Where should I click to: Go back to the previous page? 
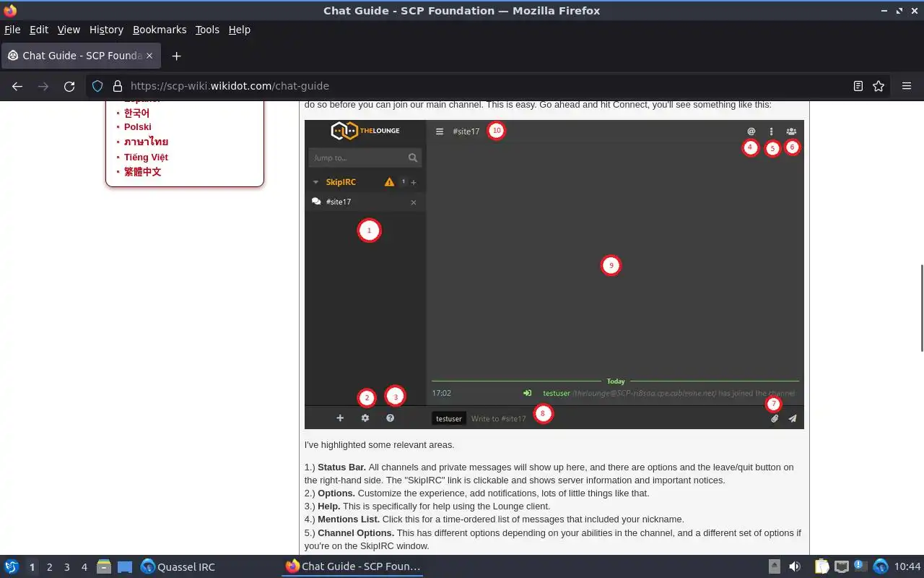17,86
